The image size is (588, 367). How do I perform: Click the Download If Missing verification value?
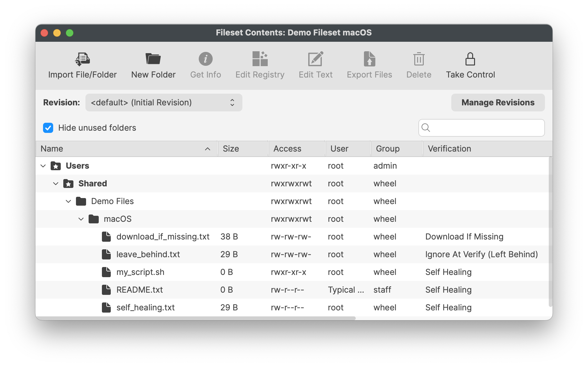point(464,237)
